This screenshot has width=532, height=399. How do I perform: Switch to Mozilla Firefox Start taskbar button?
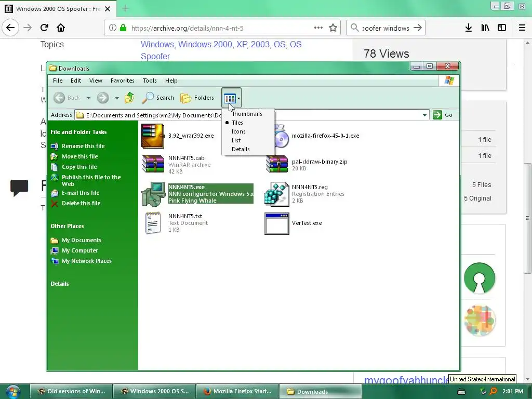[237, 391]
